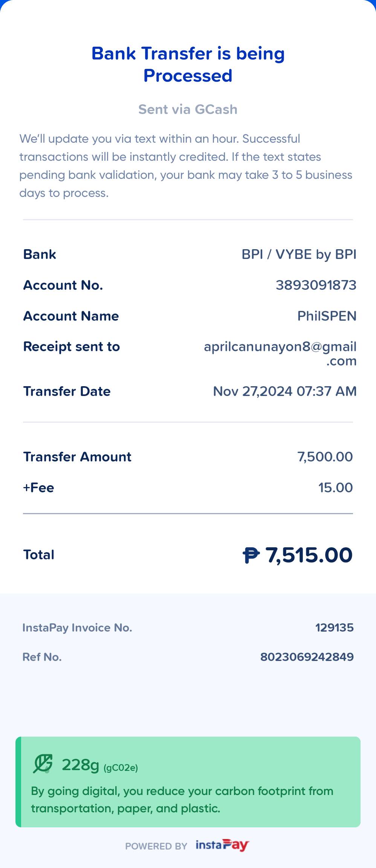376x868 pixels.
Task: Click the Transfer Amount value 7,500.00
Action: coord(325,457)
